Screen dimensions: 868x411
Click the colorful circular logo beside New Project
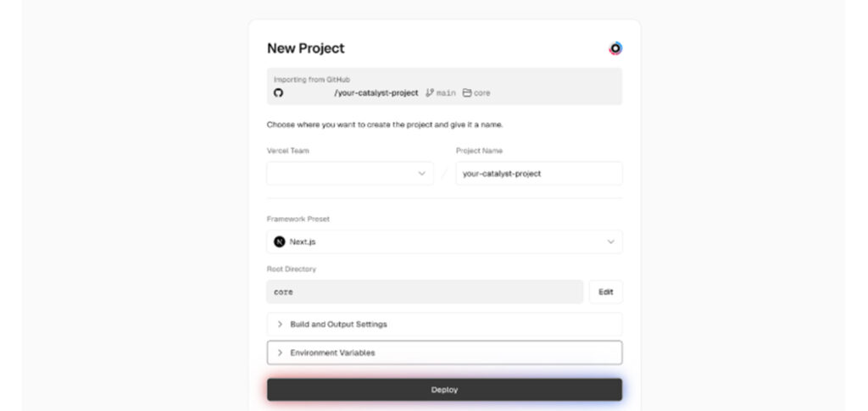(615, 48)
